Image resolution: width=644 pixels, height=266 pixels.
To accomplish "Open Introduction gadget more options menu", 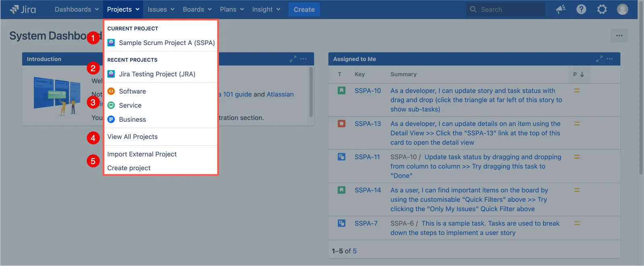I will pos(303,59).
